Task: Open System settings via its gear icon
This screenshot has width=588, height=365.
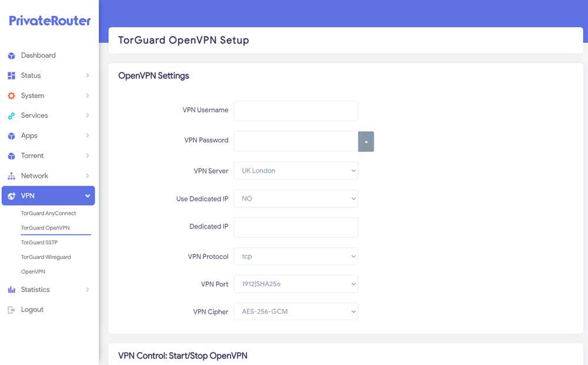Action: point(12,95)
